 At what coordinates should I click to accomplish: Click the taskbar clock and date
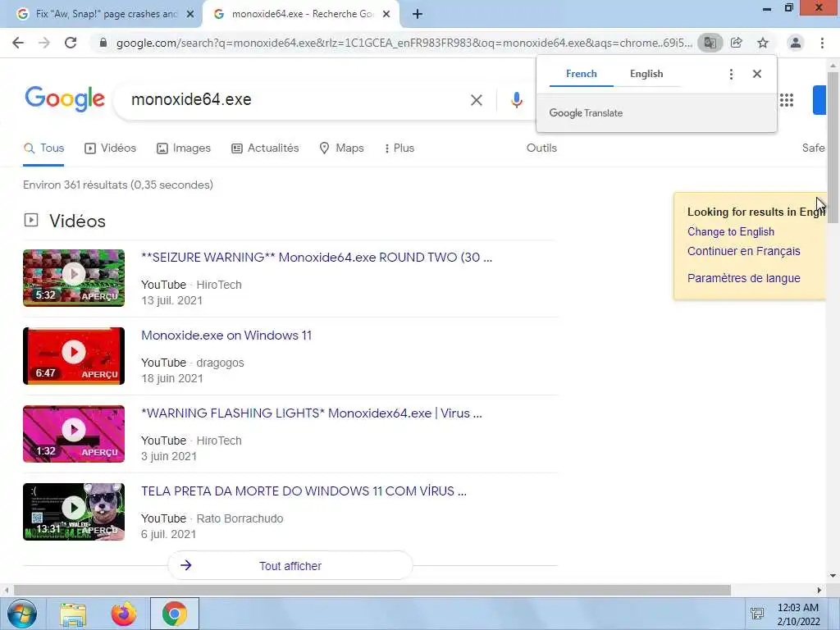tap(798, 614)
